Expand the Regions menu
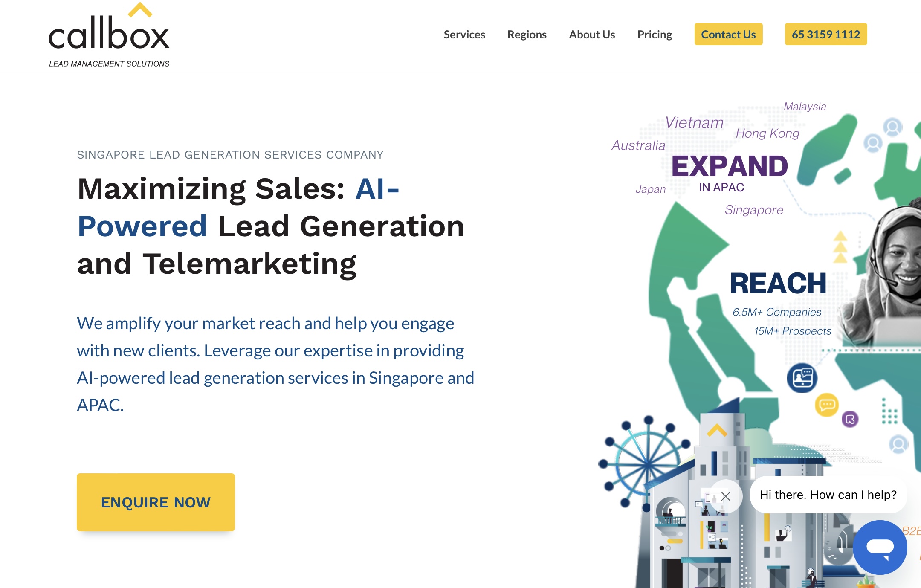The width and height of the screenshot is (921, 588). pyautogui.click(x=527, y=35)
